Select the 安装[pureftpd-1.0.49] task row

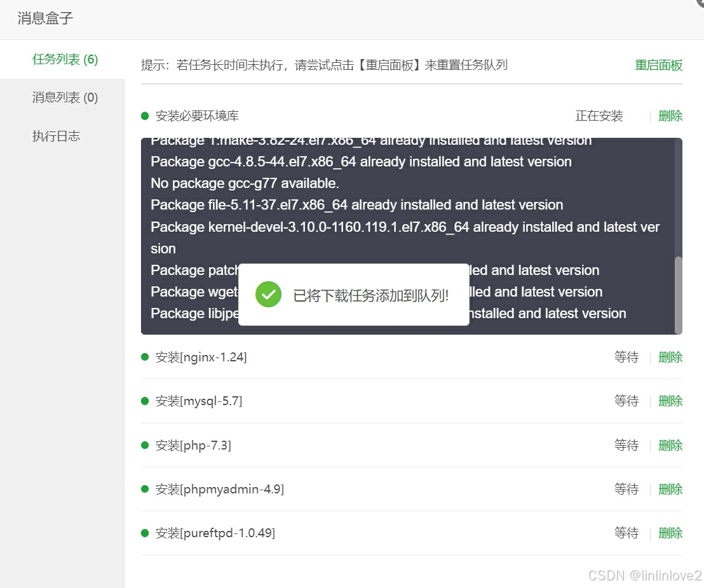tap(411, 533)
